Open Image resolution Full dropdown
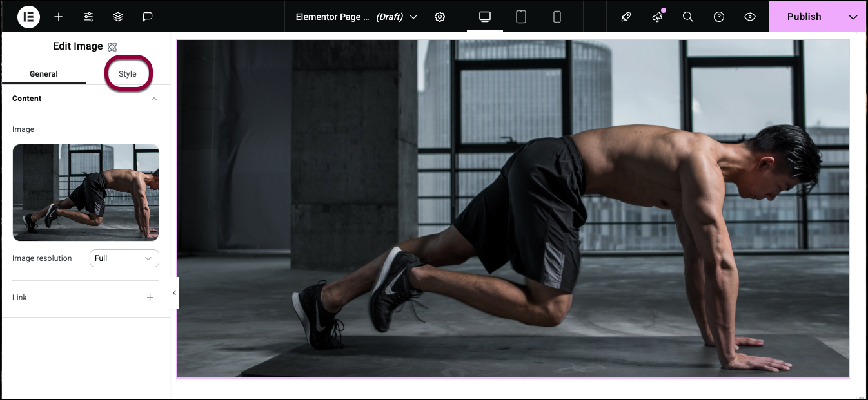Image resolution: width=868 pixels, height=400 pixels. [x=124, y=258]
